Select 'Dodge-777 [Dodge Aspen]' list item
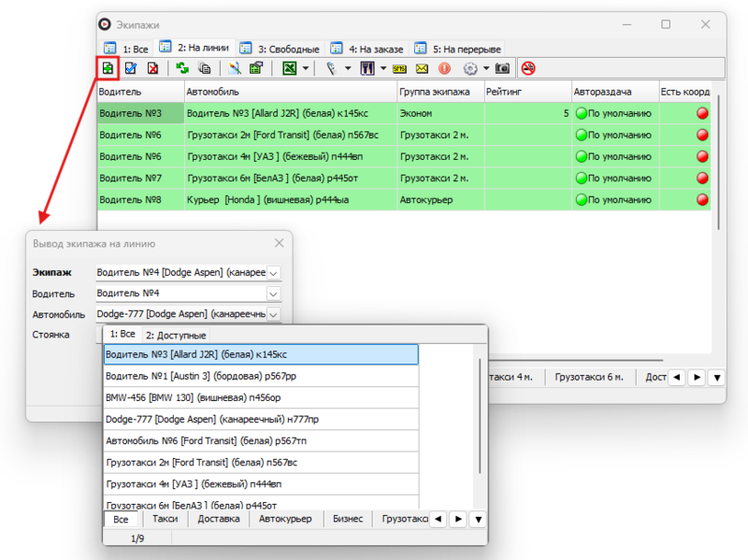 261,419
